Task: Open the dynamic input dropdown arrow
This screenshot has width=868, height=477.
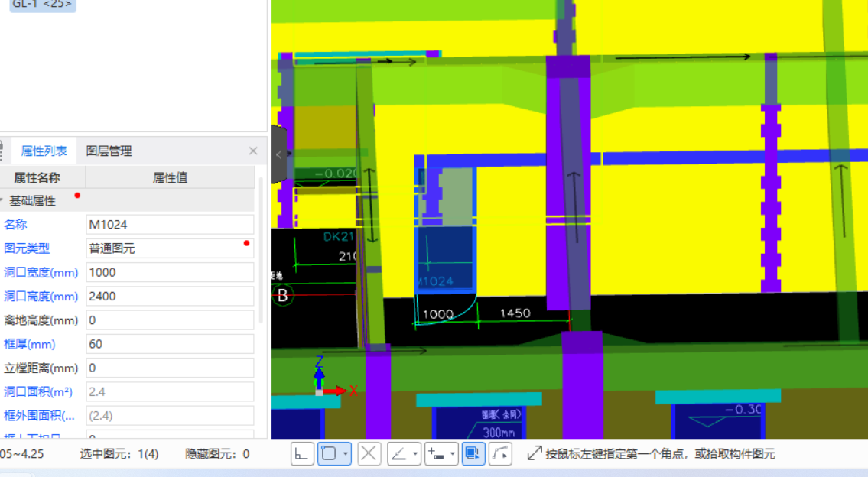Action: [x=452, y=454]
